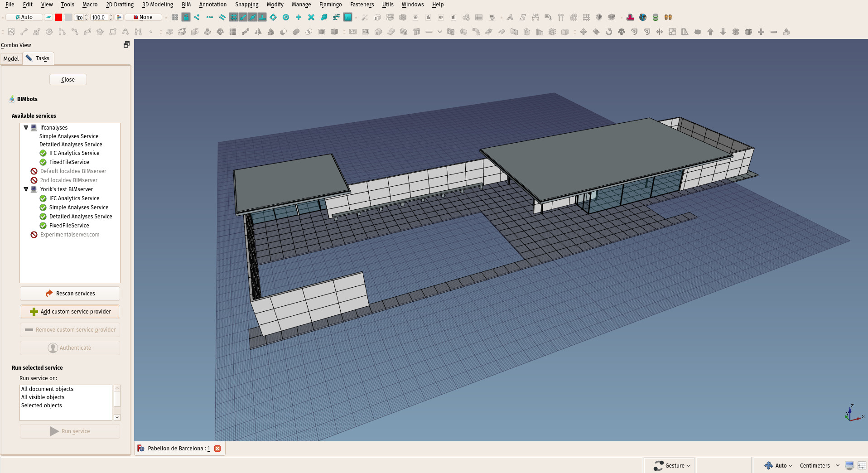Expand the toolbar chevron dropdown arrow
Screen dimensions: 868x473
[x=439, y=32]
